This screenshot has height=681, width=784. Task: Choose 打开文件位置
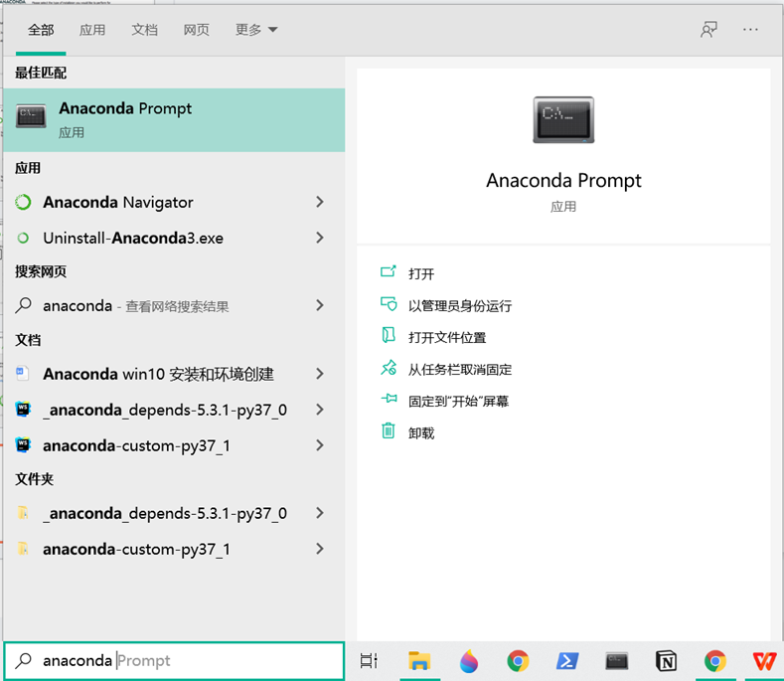447,338
